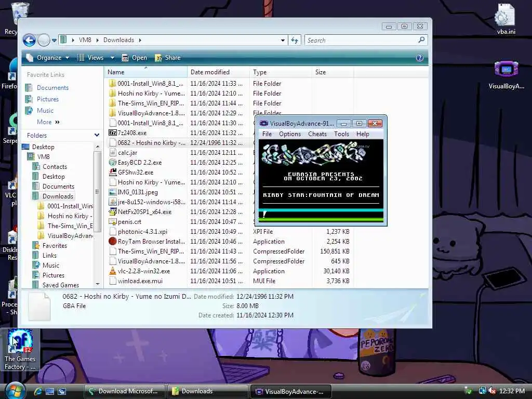Open the Help menu in VisualBoyAdvance
Screen dimensions: 532x399
(x=362, y=134)
